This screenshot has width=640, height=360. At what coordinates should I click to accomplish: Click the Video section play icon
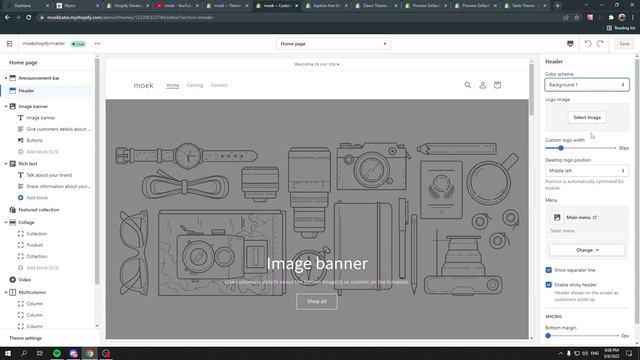[13, 280]
